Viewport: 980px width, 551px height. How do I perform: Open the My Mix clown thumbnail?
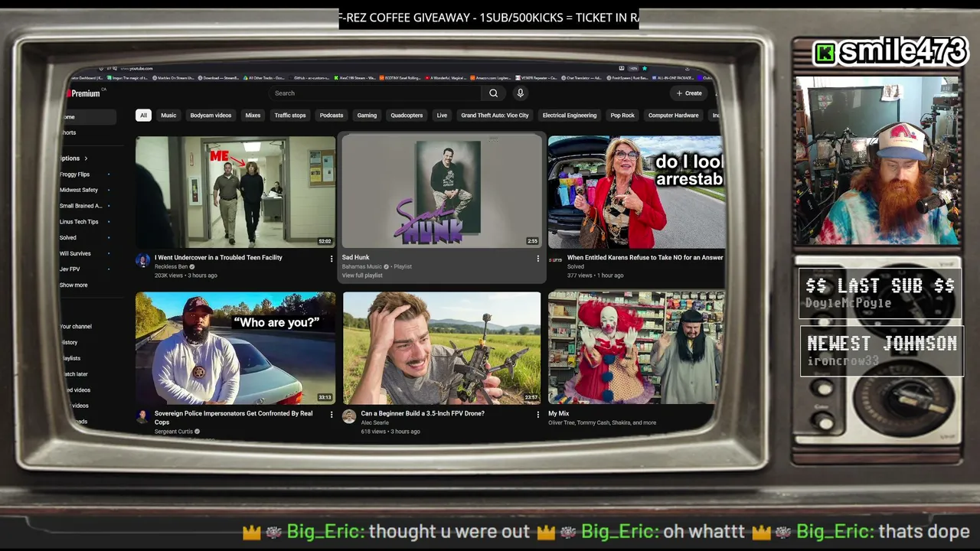pyautogui.click(x=635, y=348)
